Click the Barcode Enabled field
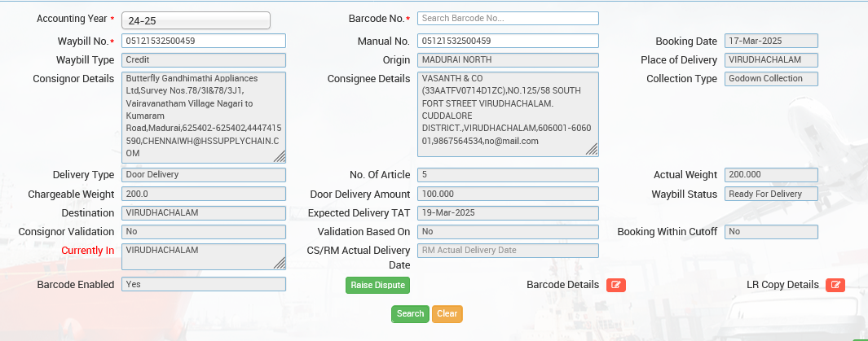Screen dimensions: 868x341 (x=204, y=284)
